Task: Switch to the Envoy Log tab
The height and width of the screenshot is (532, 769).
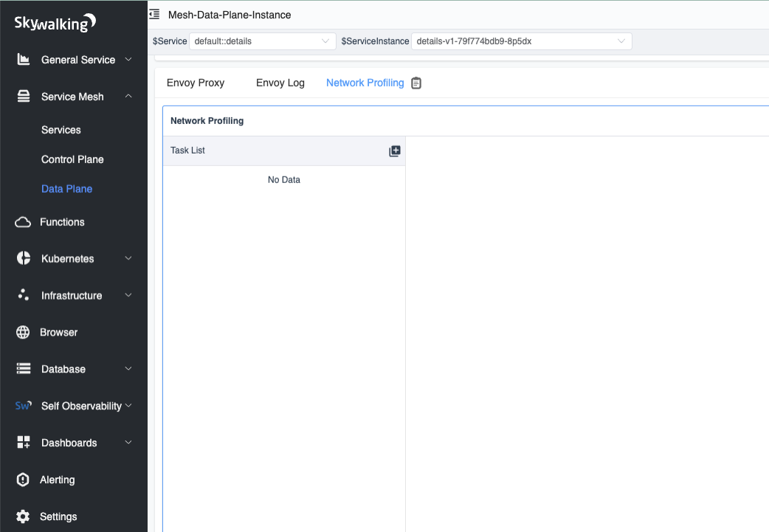Action: (x=280, y=83)
